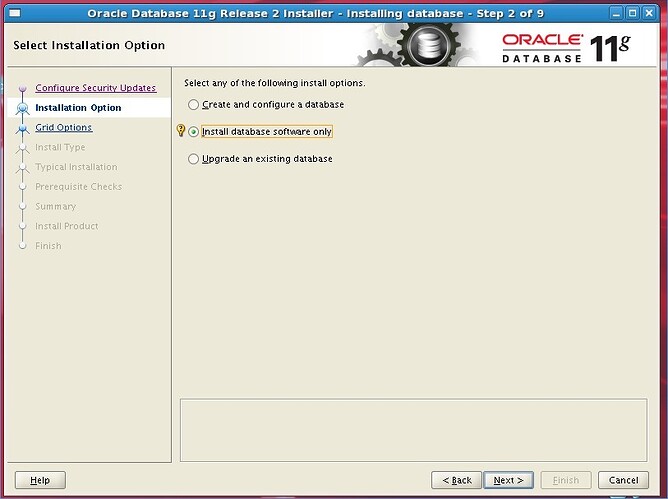
Task: Go to Configure Security Updates step
Action: click(95, 88)
